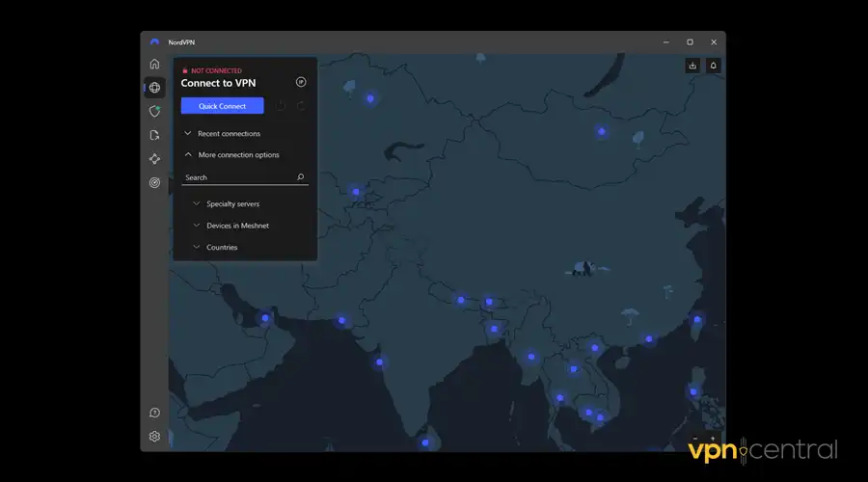Image resolution: width=868 pixels, height=482 pixels.
Task: Select the globe VPN icon in sidebar
Action: pyautogui.click(x=154, y=88)
